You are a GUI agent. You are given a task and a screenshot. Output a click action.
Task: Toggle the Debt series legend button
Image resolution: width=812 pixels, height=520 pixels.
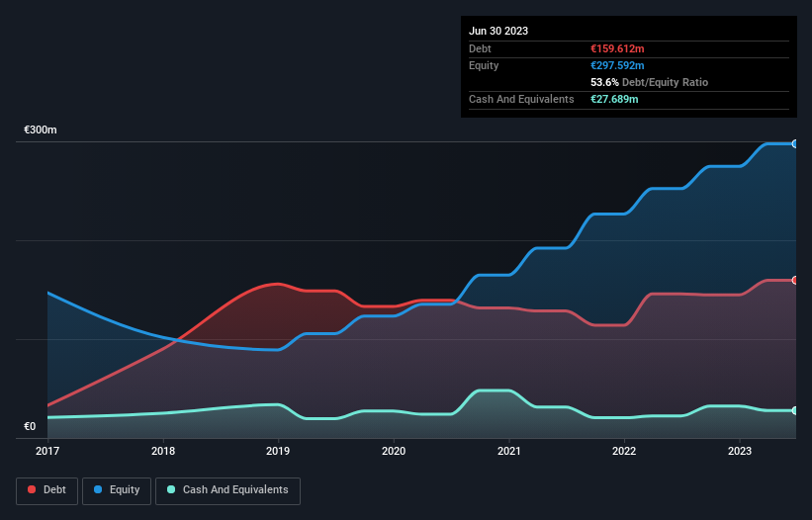[x=46, y=490]
